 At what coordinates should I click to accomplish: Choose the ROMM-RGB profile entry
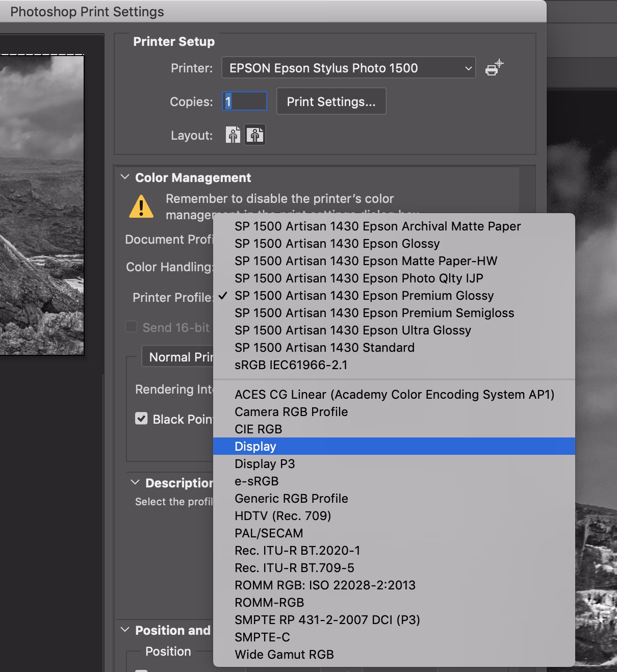coord(269,602)
